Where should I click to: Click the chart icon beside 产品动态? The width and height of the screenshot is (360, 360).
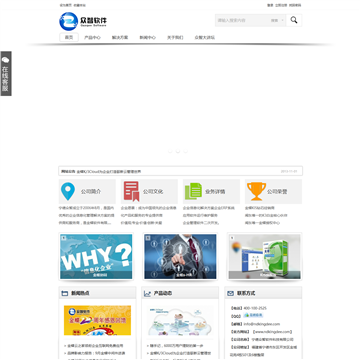[x=147, y=294]
